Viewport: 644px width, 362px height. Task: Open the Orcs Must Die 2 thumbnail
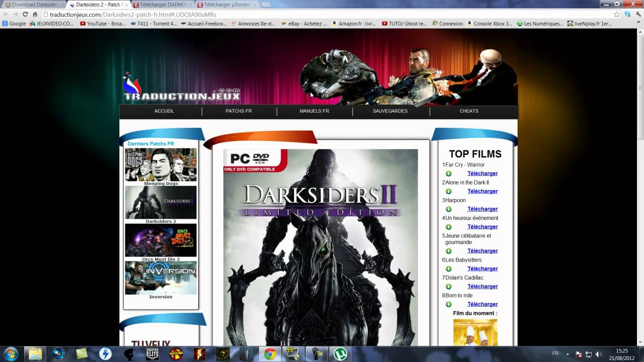(161, 240)
